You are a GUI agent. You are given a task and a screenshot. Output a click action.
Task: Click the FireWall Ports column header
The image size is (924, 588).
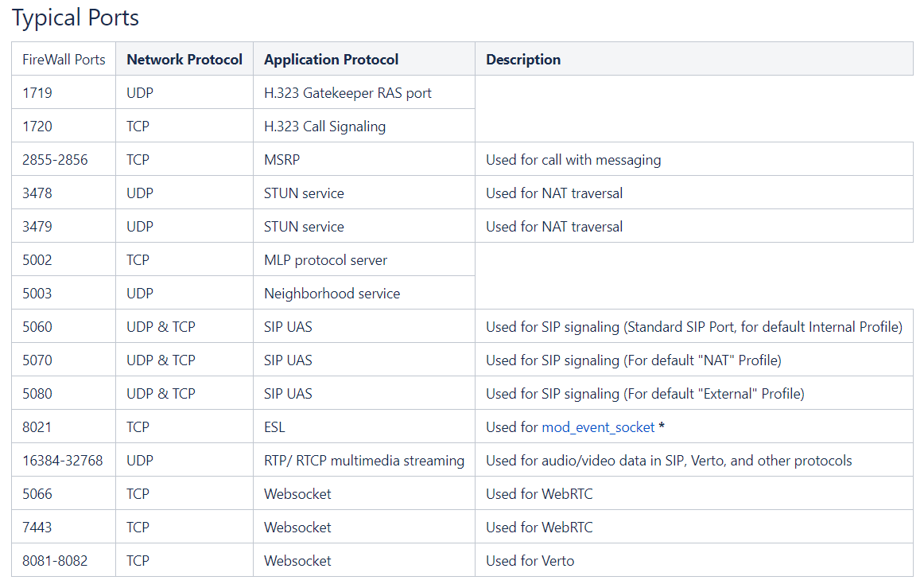coord(64,59)
